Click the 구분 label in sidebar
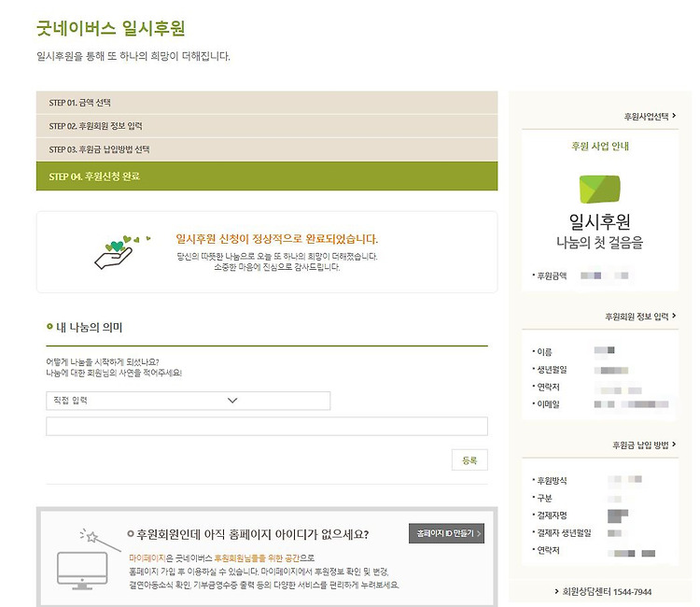Viewport: 700px width, 607px height. pyautogui.click(x=544, y=498)
